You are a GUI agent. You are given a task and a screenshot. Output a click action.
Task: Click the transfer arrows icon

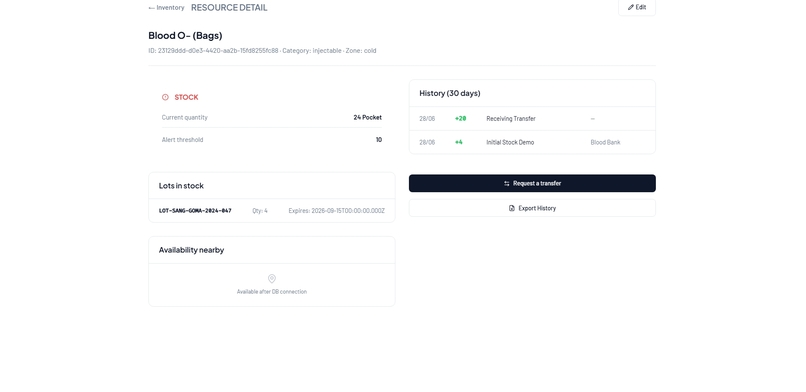(507, 183)
